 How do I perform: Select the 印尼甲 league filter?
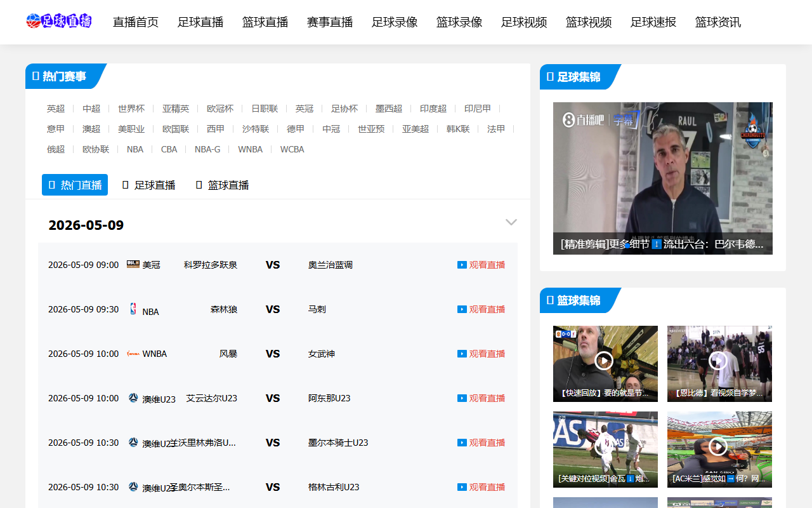click(x=478, y=109)
